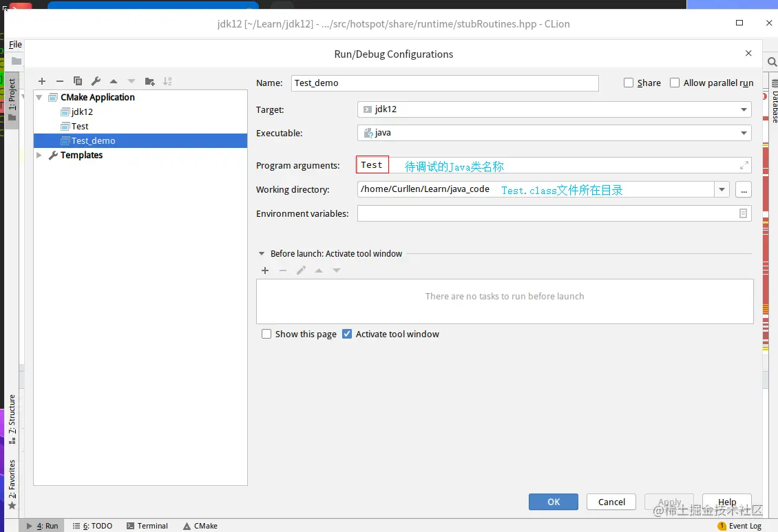Expand the Templates tree node
778x532 pixels.
[x=39, y=155]
